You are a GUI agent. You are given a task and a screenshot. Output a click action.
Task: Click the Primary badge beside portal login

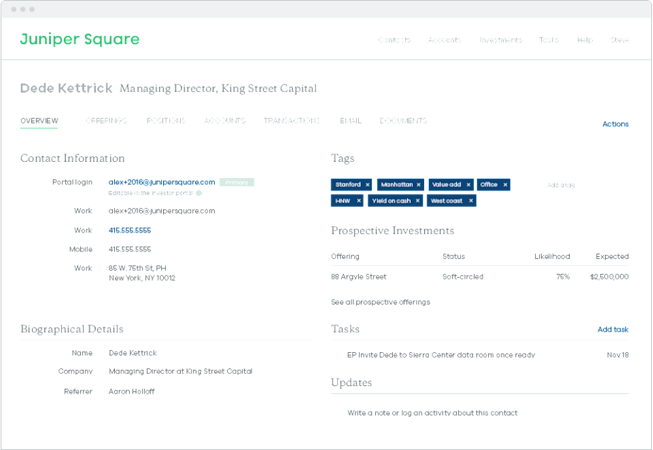[x=237, y=182]
